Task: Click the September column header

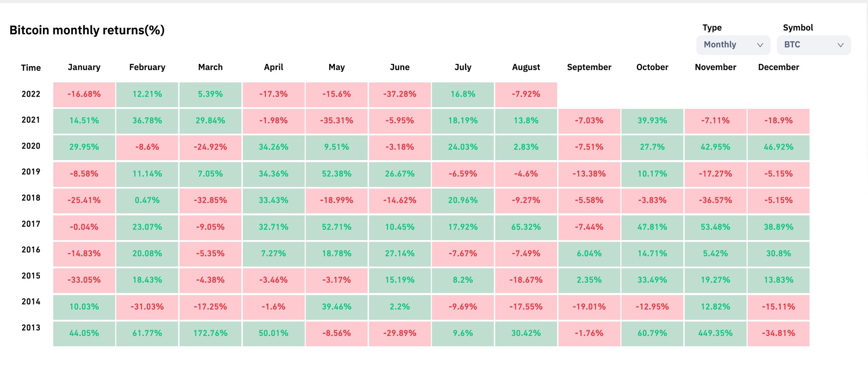Action: pyautogui.click(x=589, y=67)
